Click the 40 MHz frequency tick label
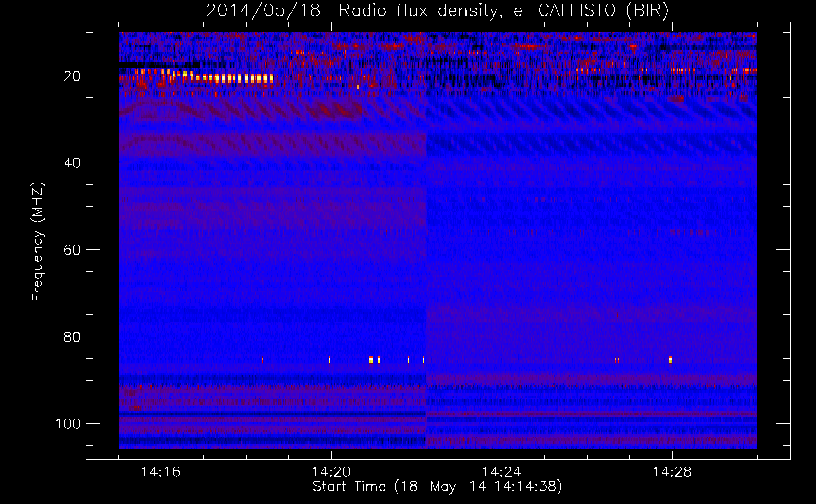Screen dimensions: 816x504 point(72,163)
